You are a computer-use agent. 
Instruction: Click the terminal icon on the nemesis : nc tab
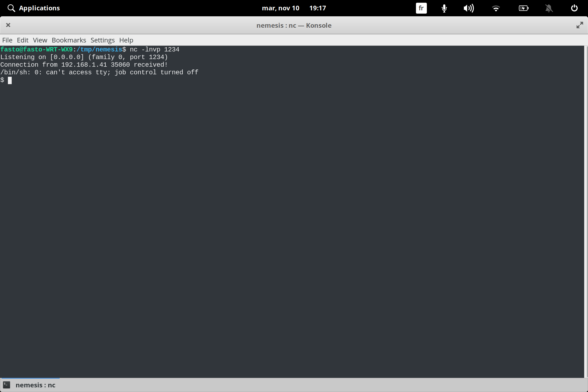(7, 385)
